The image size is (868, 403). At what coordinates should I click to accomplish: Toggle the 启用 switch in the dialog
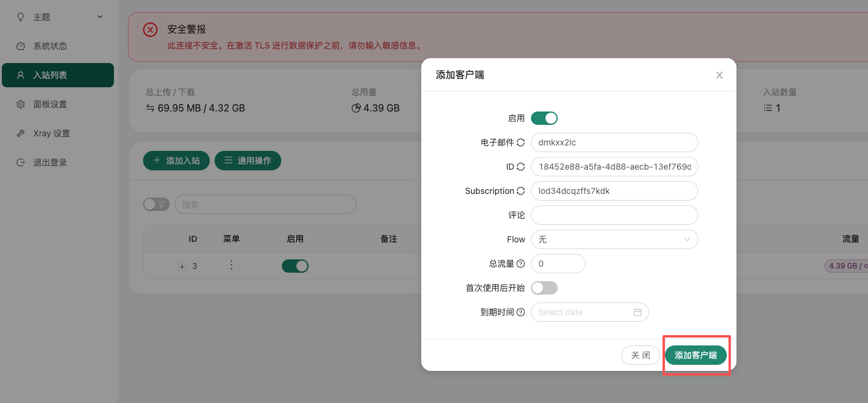[x=544, y=118]
